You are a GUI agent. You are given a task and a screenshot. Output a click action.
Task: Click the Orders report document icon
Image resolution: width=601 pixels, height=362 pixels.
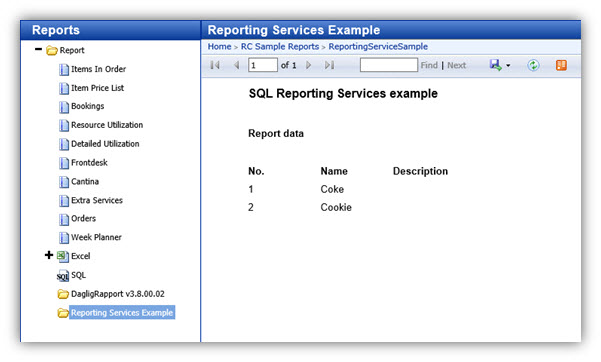[x=64, y=219]
